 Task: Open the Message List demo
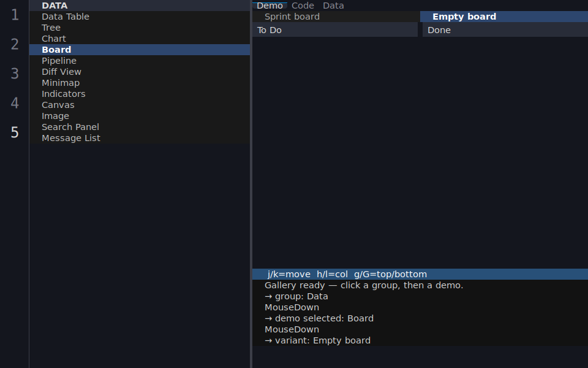tap(140, 138)
